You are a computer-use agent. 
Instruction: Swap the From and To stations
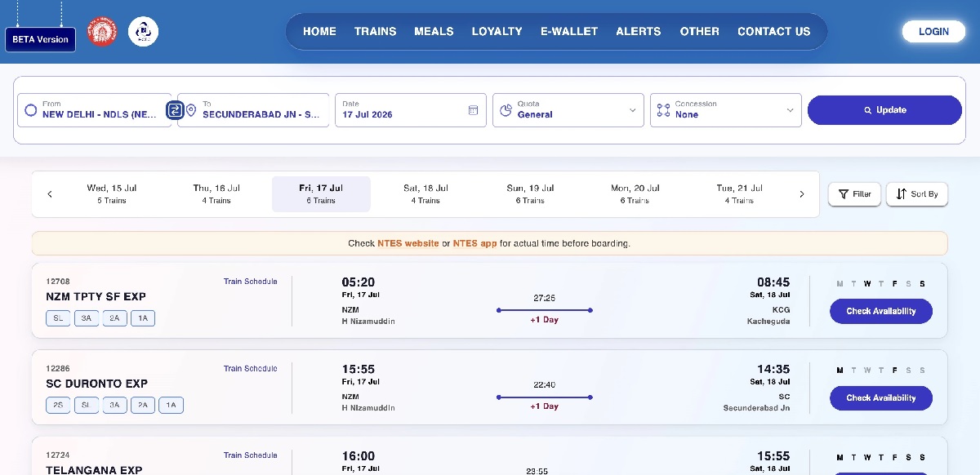coord(175,110)
